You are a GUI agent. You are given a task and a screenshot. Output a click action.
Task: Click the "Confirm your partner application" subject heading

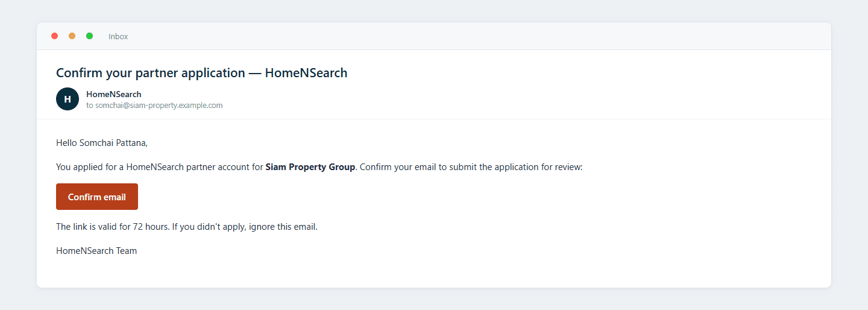(x=151, y=73)
